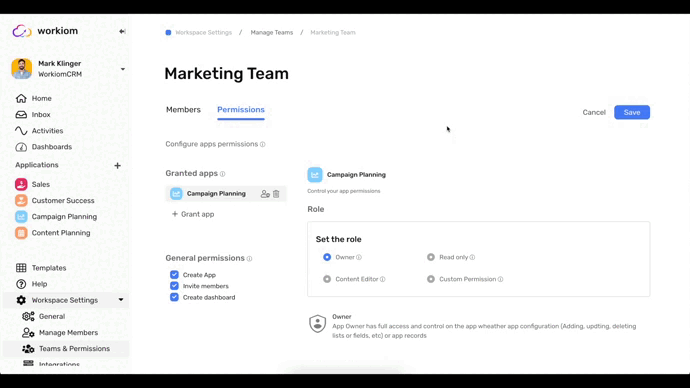The height and width of the screenshot is (388, 690).
Task: Open the Dashboards icon in sidebar
Action: click(x=21, y=147)
